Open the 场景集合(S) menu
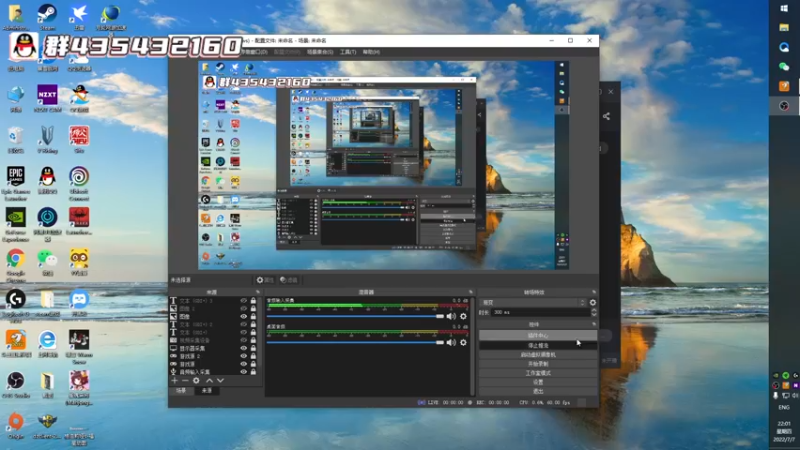 click(320, 52)
